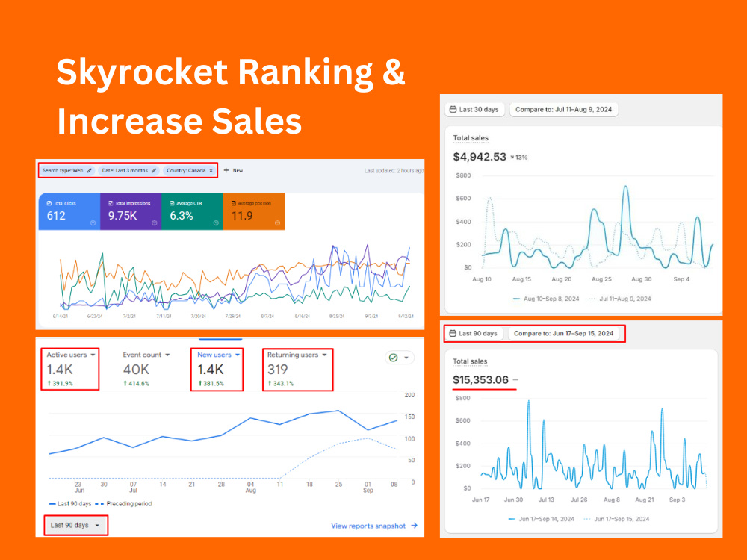Toggle the Average position checkbox
This screenshot has height=560, width=747.
point(233,203)
